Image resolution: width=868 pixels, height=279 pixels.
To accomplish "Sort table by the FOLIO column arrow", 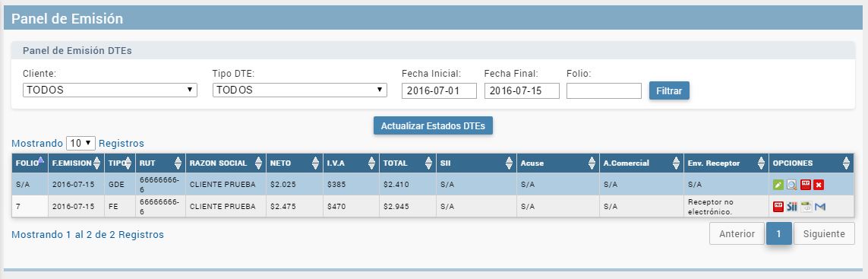I will coord(40,160).
